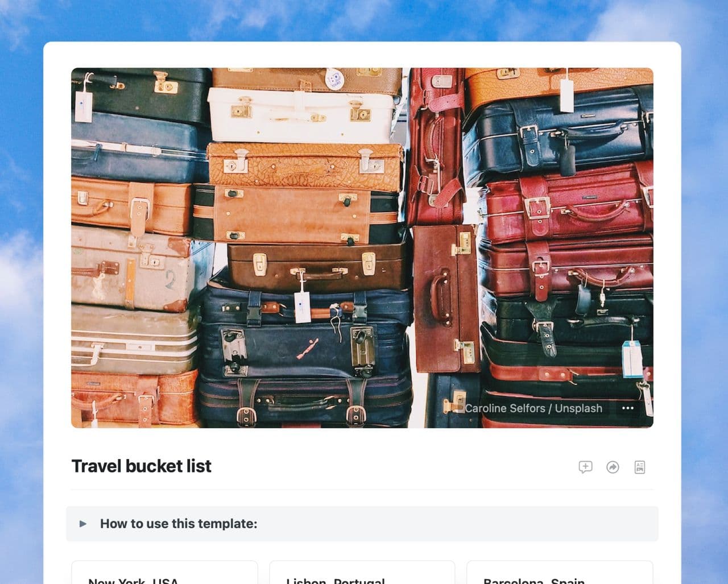728x584 pixels.
Task: Follow the Unsplash link on the cover
Action: pyautogui.click(x=578, y=408)
